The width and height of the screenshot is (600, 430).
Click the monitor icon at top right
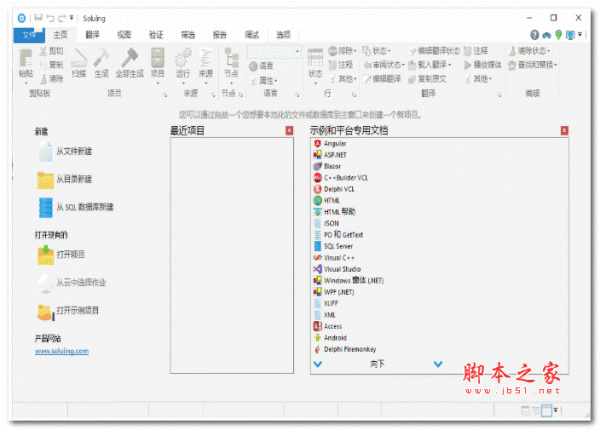[x=571, y=35]
